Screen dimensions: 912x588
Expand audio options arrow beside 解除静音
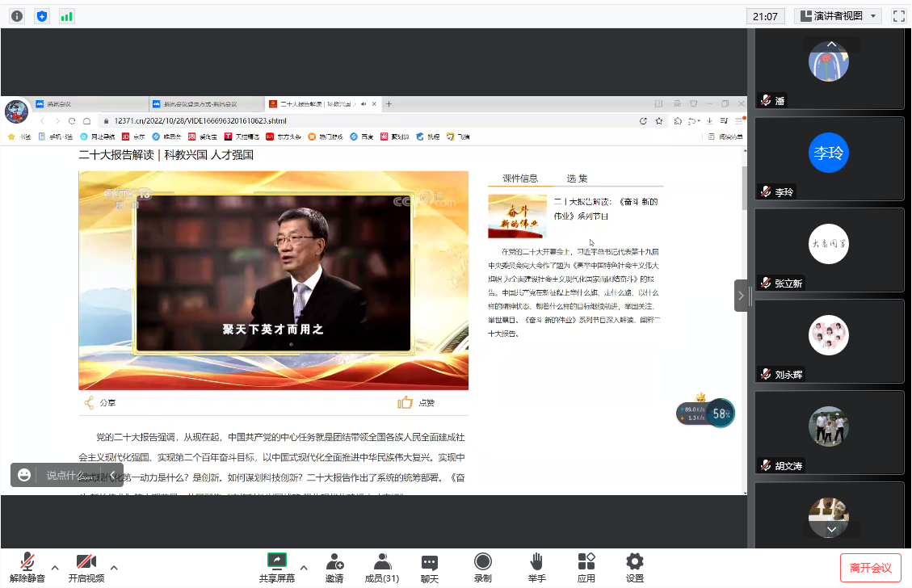pyautogui.click(x=55, y=566)
